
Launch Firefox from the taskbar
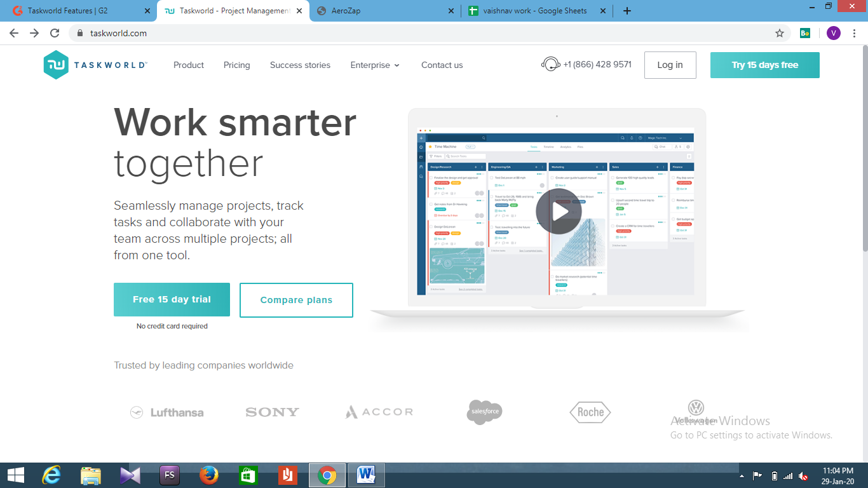(209, 475)
